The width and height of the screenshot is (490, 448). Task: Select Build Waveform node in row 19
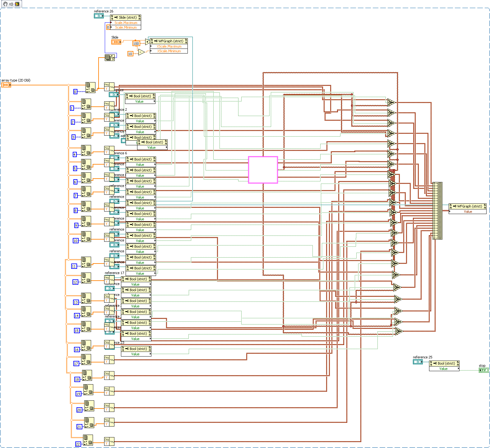[109, 391]
